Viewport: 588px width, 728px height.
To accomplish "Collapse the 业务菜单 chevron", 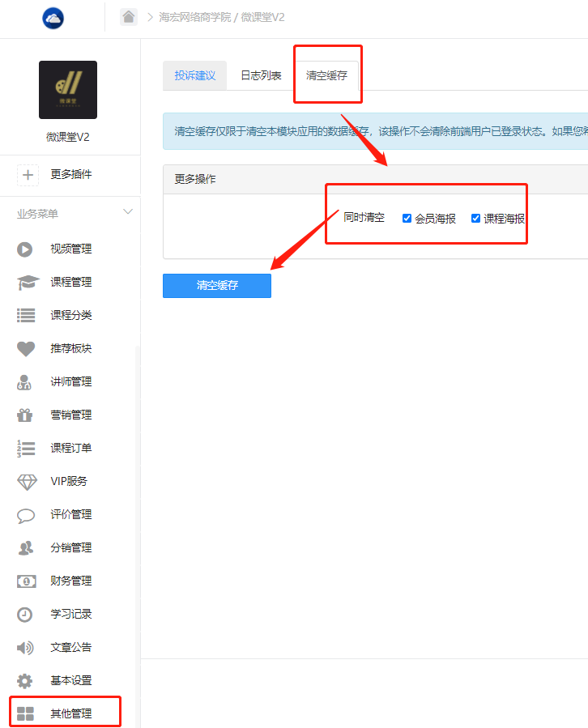I will [x=128, y=211].
